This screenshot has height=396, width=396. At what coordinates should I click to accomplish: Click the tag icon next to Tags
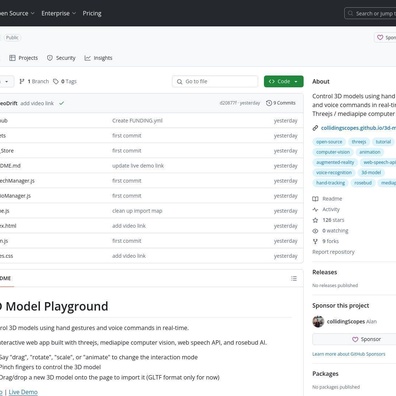56,81
